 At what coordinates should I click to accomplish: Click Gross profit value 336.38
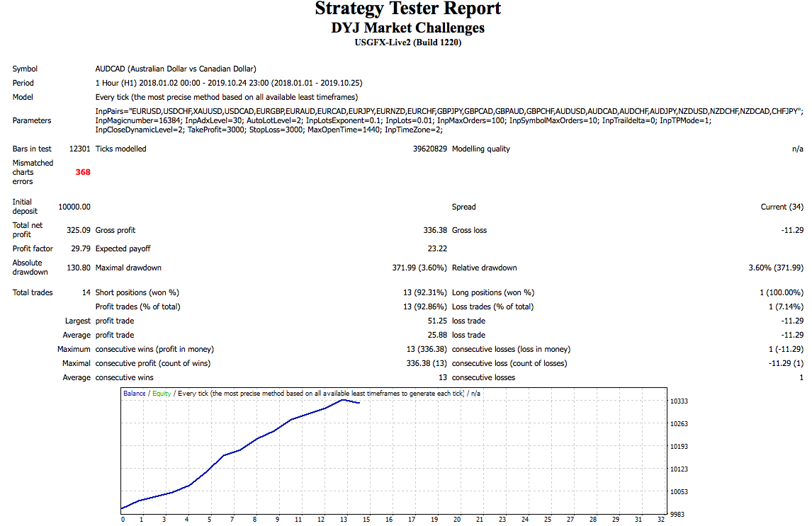click(435, 230)
